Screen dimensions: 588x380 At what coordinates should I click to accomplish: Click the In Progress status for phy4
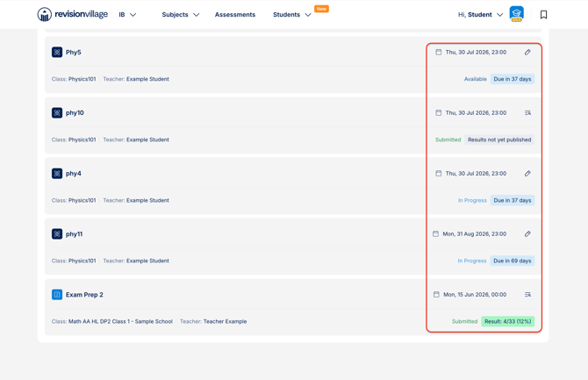pos(472,201)
